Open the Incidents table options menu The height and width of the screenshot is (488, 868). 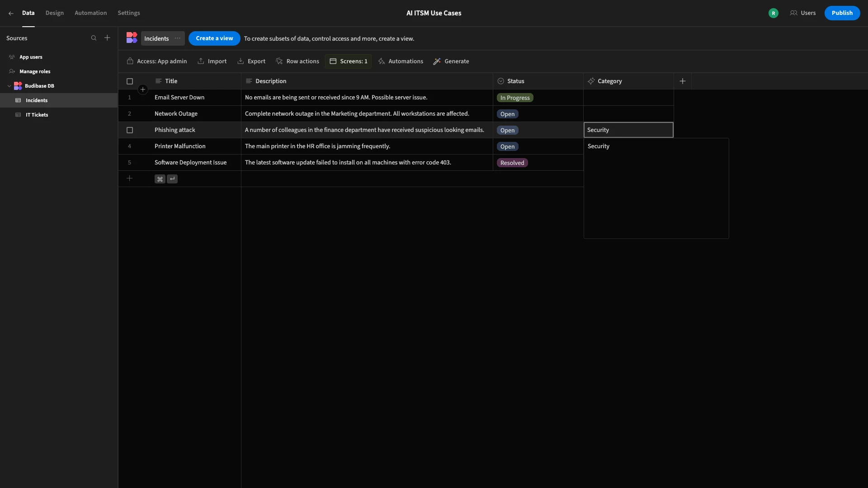click(x=178, y=38)
